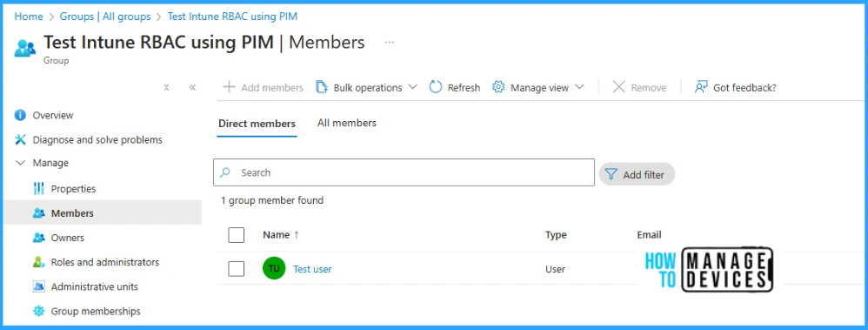Screen dimensions: 868x330
Task: Click the Got feedback? link
Action: (x=744, y=88)
